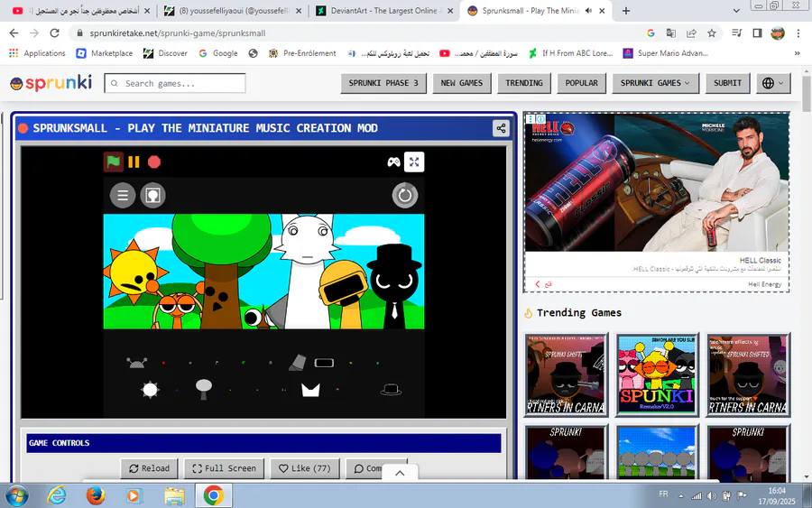
Task: Click the sprunkiretake.net address bar
Action: pyautogui.click(x=357, y=33)
